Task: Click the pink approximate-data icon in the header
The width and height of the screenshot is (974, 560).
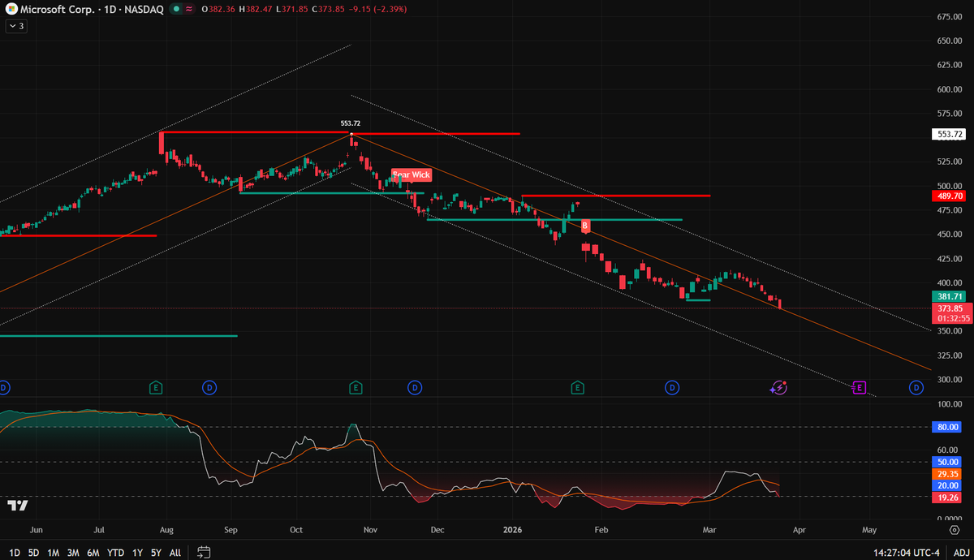Action: pos(189,10)
